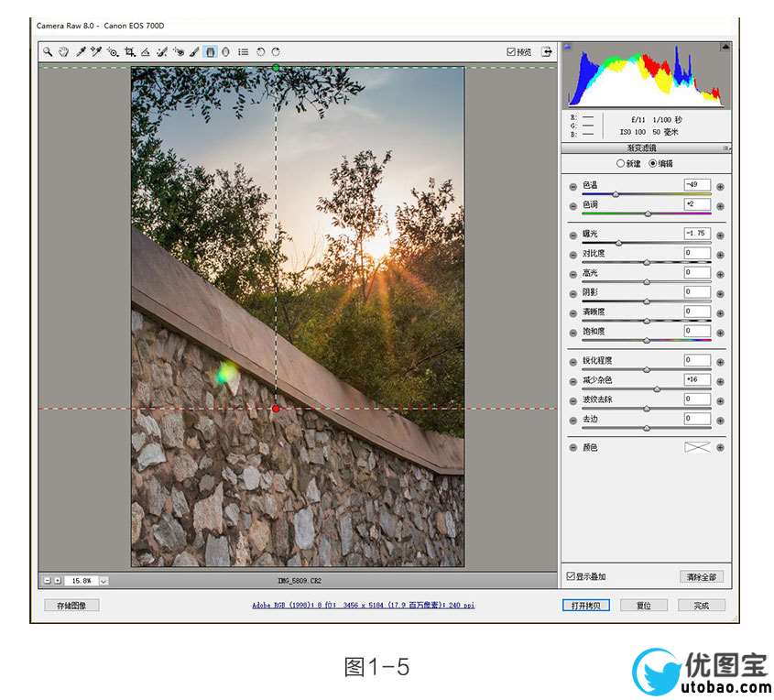774x700 pixels.
Task: Uncheck the 预览 preview checkbox
Action: 511,52
